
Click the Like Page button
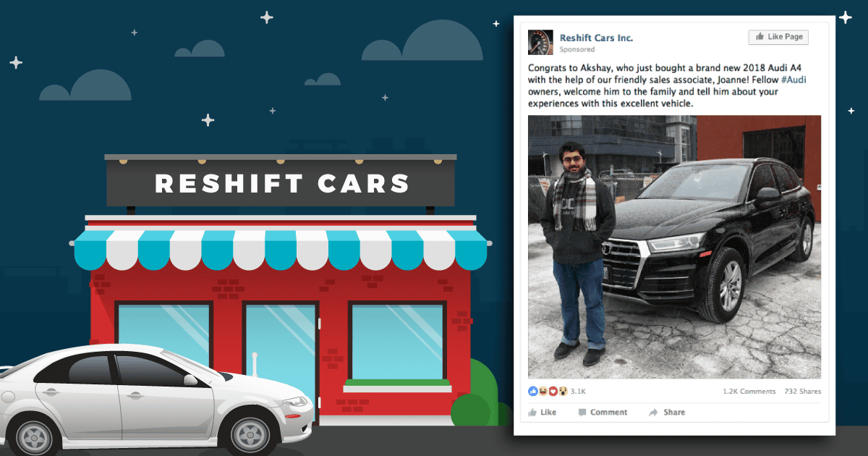pyautogui.click(x=778, y=37)
